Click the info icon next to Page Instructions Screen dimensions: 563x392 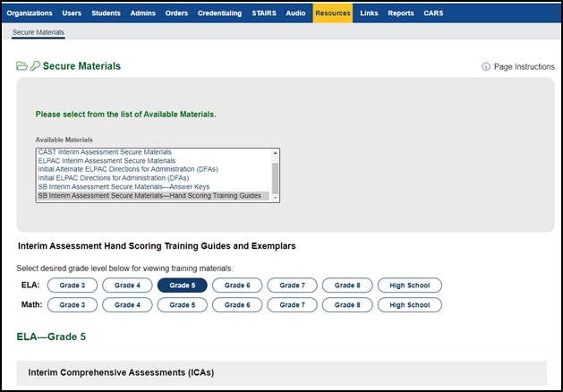(x=486, y=67)
